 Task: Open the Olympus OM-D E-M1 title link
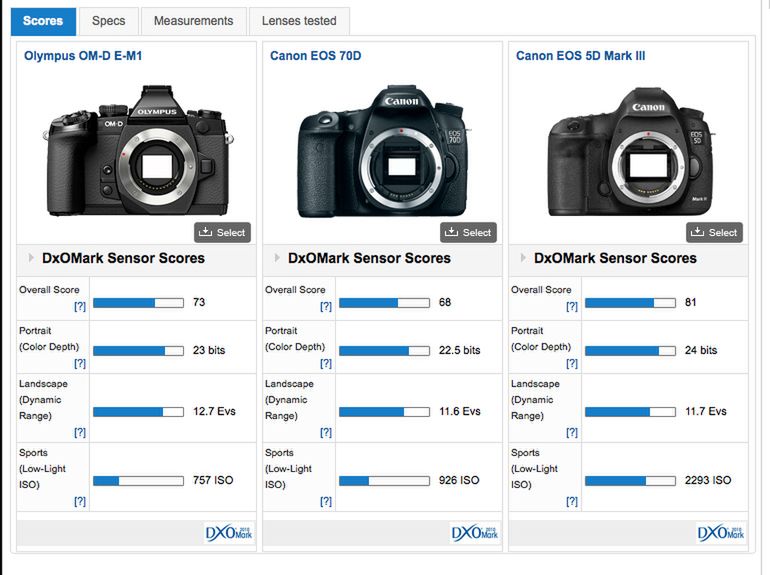(x=83, y=56)
